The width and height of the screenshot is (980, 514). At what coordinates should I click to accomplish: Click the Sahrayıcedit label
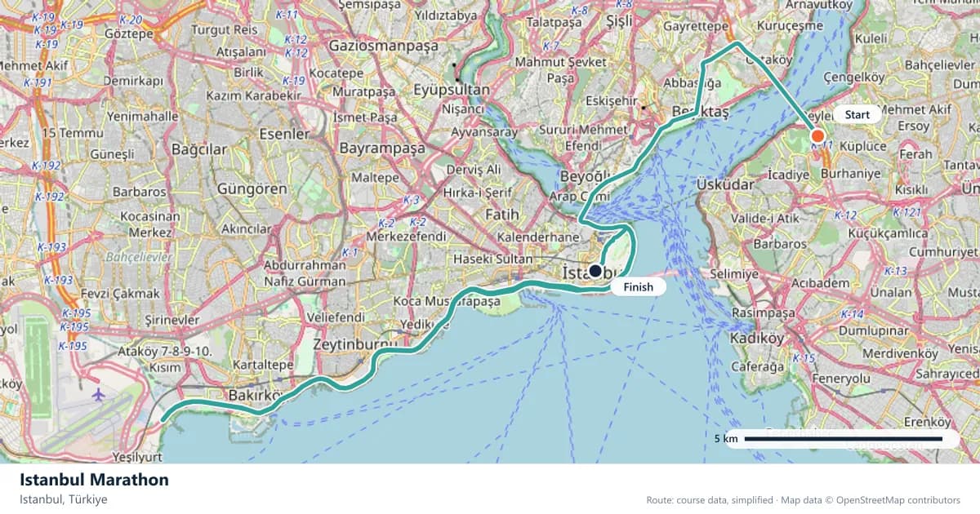click(946, 373)
